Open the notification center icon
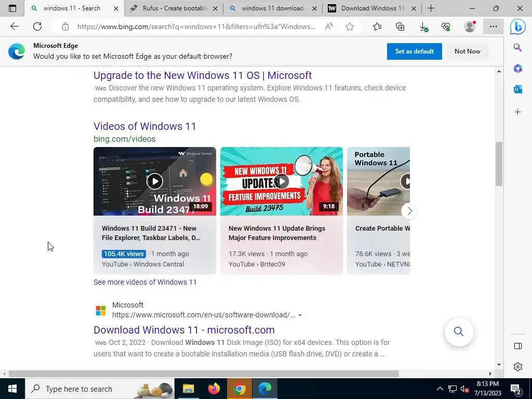532x399 pixels. 516,389
